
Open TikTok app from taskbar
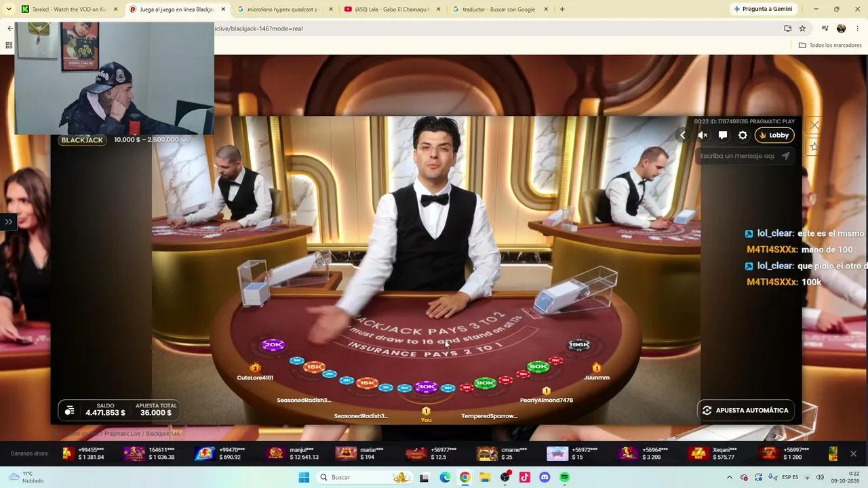(525, 477)
